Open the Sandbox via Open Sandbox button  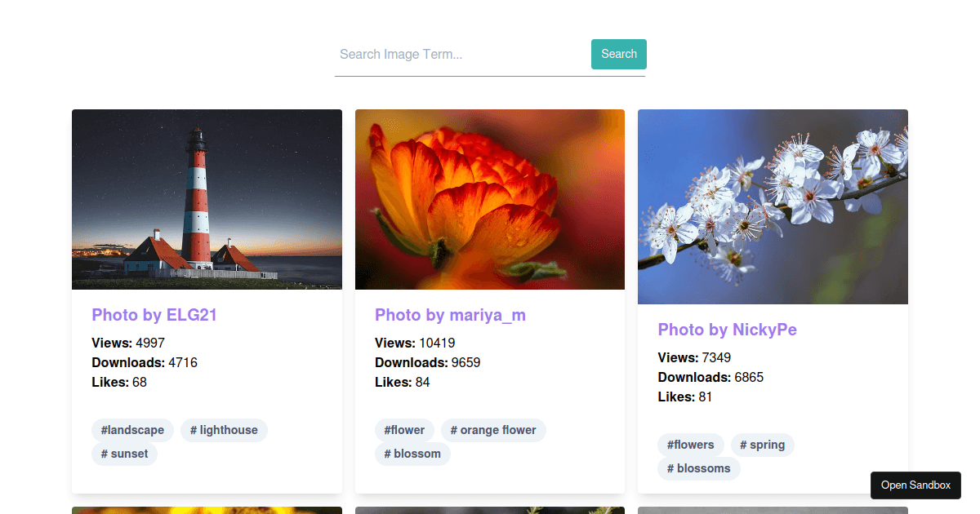coord(915,485)
